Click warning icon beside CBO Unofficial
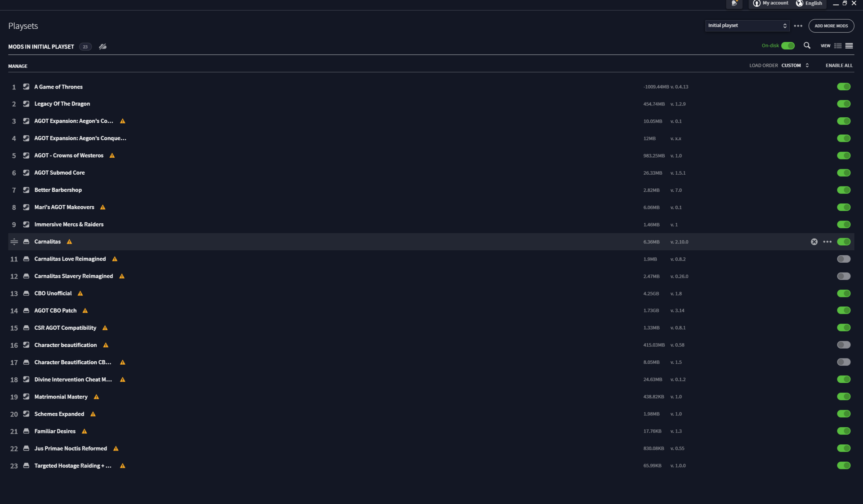The height and width of the screenshot is (504, 863). click(80, 293)
